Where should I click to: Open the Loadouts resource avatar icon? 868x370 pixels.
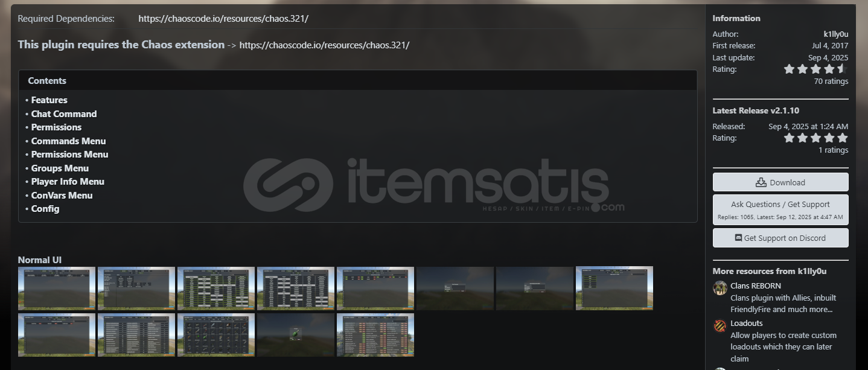(x=720, y=326)
